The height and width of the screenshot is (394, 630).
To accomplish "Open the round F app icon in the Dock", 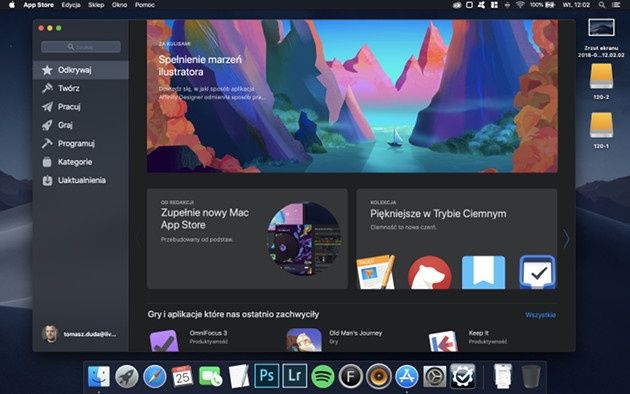I will (350, 377).
